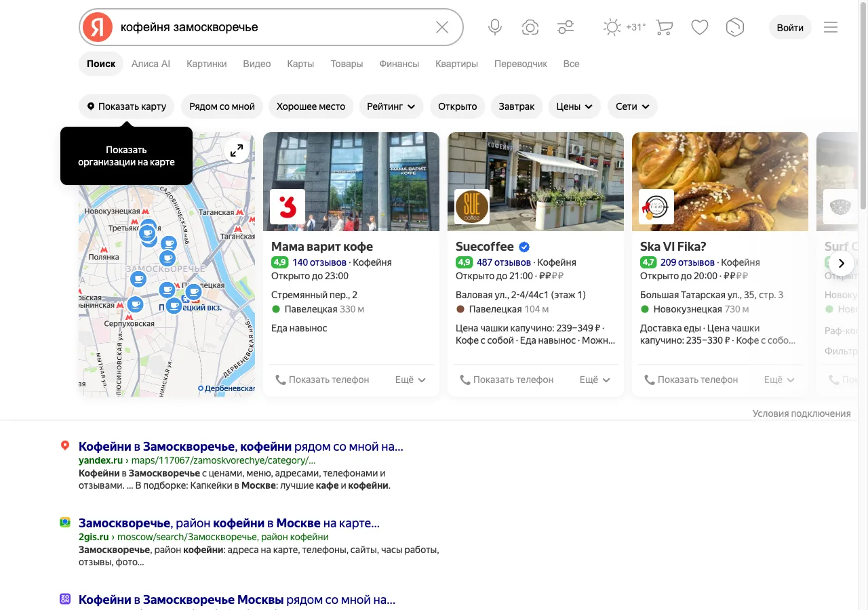Click the Yandex Maps pin favicon
Viewport: 868px width, 610px height.
click(65, 446)
